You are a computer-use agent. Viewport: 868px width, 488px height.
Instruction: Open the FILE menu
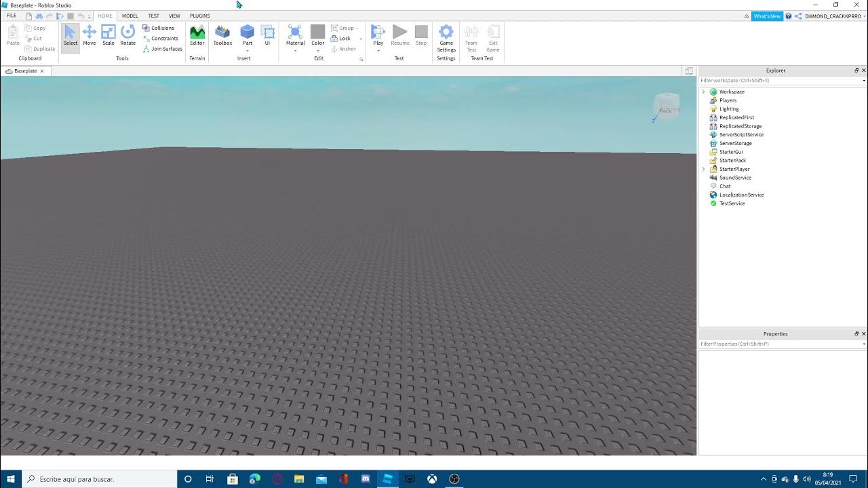(12, 16)
